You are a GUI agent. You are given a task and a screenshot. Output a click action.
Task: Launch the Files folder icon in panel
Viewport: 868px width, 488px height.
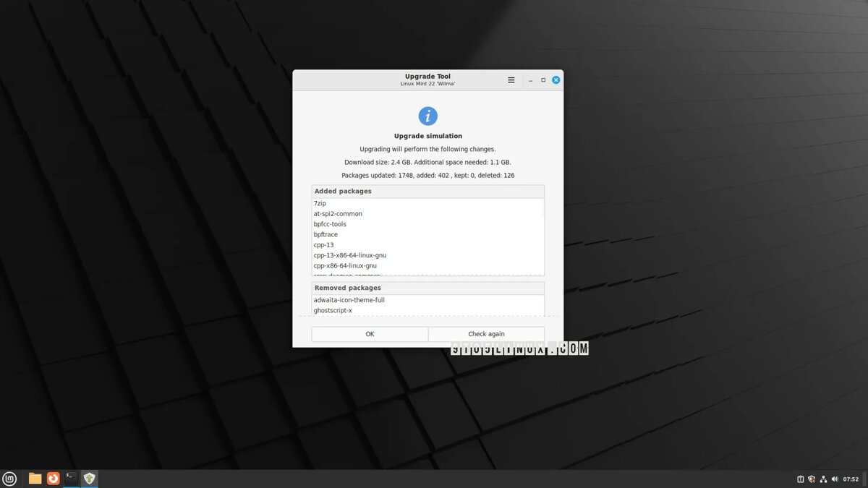(x=35, y=479)
